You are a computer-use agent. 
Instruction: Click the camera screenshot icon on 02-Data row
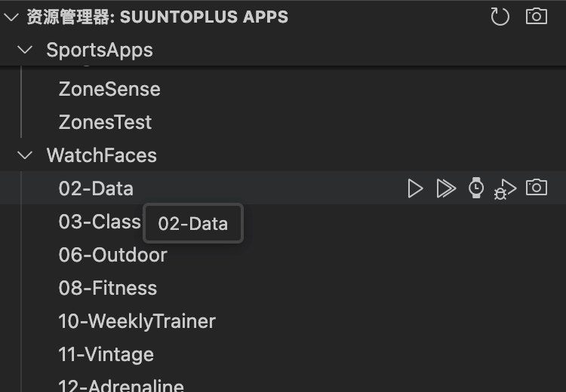537,188
